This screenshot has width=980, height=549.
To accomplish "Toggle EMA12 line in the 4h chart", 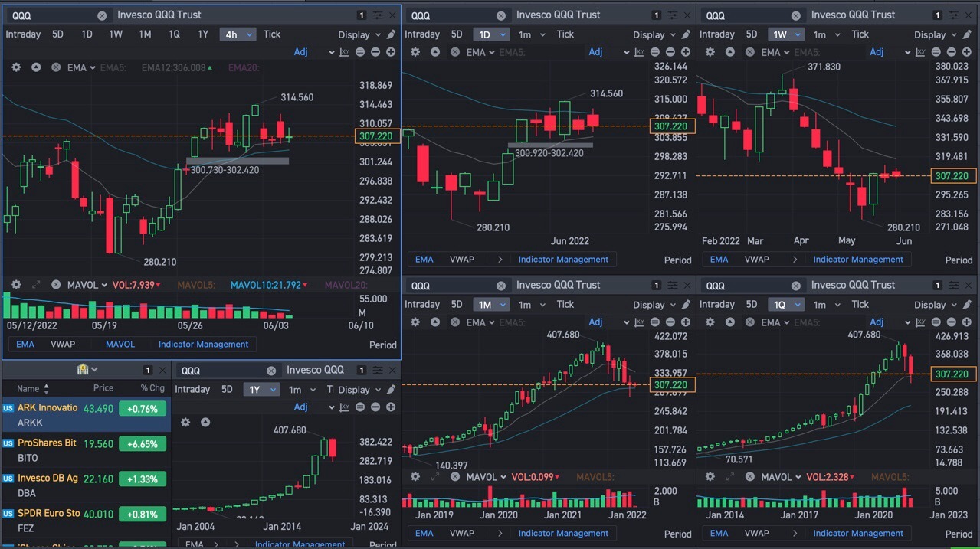I will pos(177,67).
